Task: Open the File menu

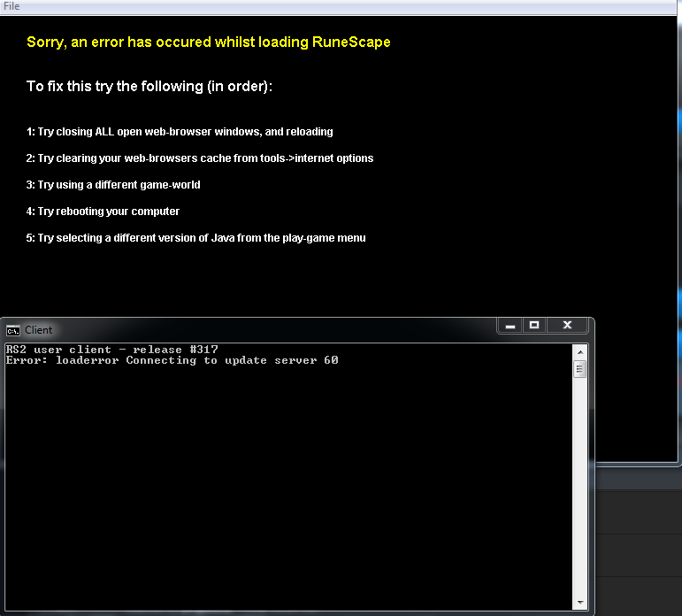Action: click(x=11, y=6)
